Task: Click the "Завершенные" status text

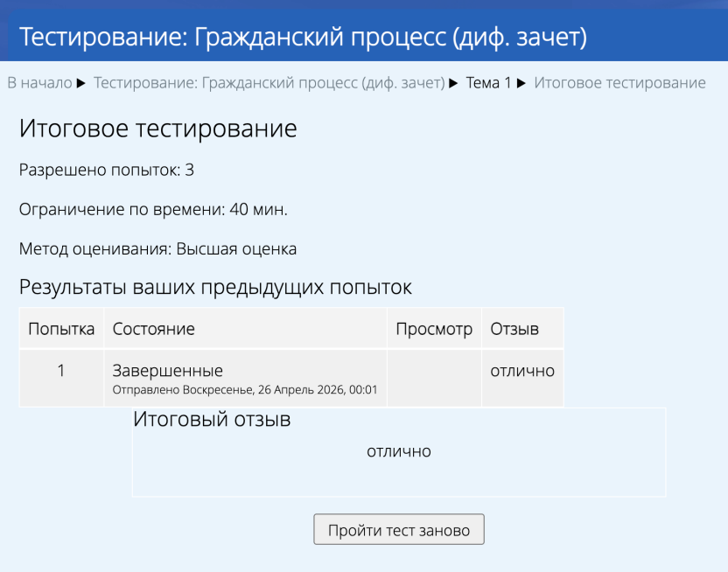Action: point(168,371)
